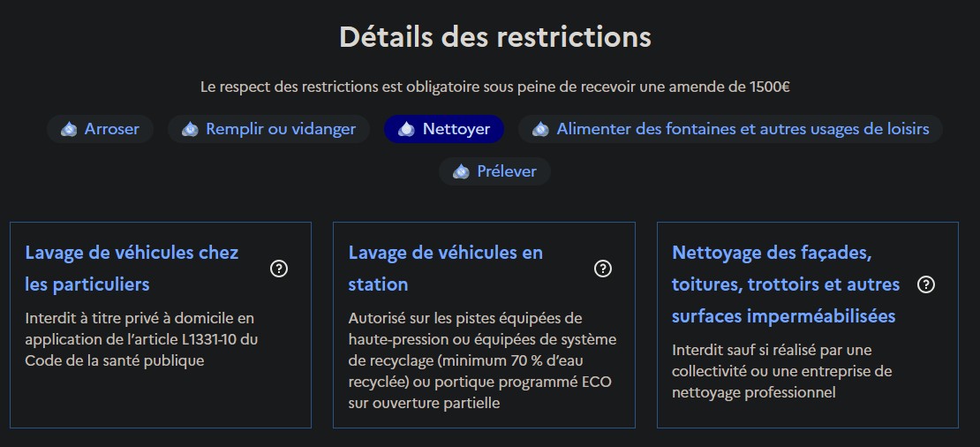This screenshot has height=447, width=980.
Task: Show help tooltip for Lavage de véhicules en station
Action: 603,269
